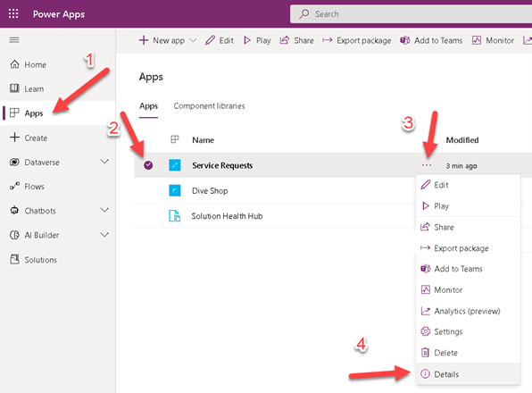Click Share in the top toolbar
The height and width of the screenshot is (393, 532).
(296, 40)
